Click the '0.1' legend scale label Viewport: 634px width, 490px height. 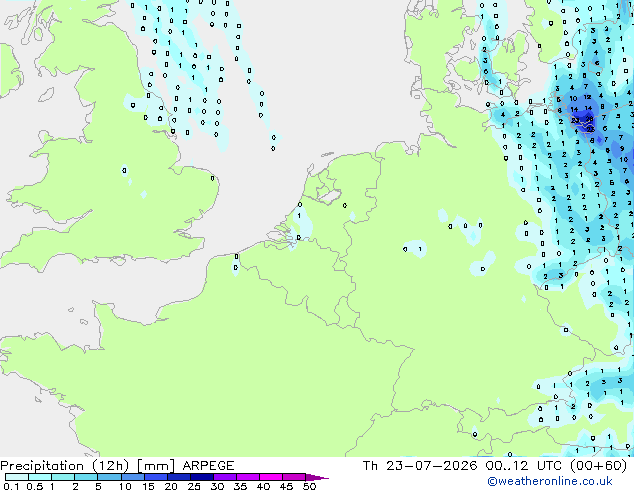(x=11, y=486)
